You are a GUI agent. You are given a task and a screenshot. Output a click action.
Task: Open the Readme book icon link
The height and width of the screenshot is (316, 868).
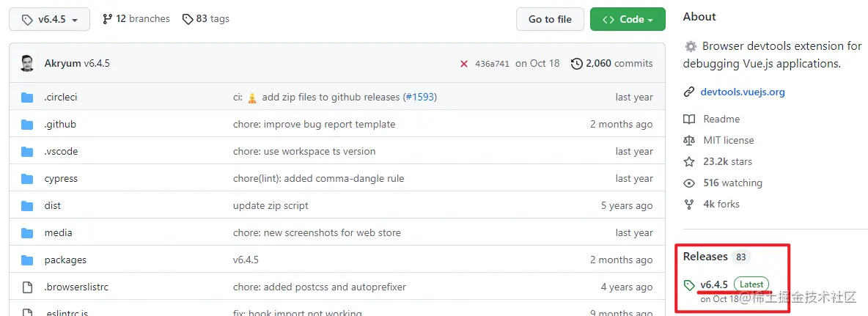[x=689, y=120]
